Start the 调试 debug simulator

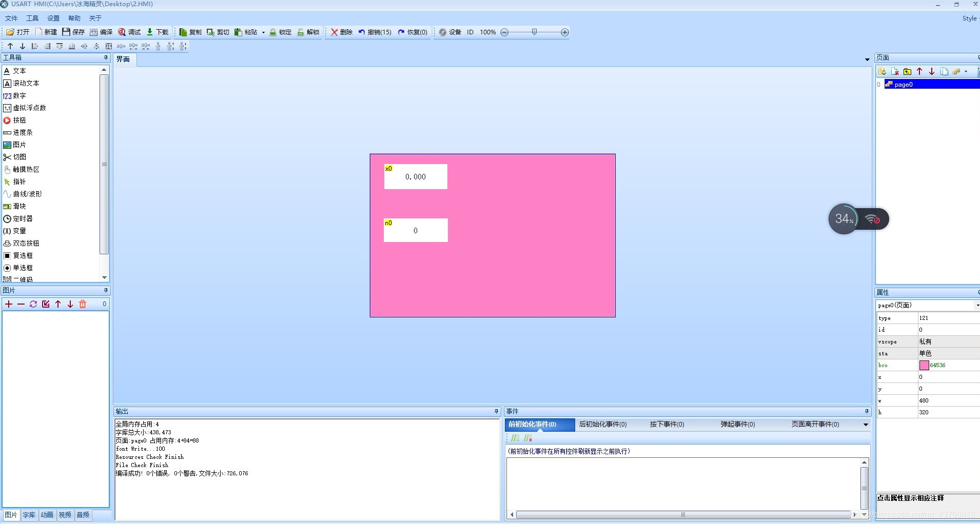coord(129,32)
